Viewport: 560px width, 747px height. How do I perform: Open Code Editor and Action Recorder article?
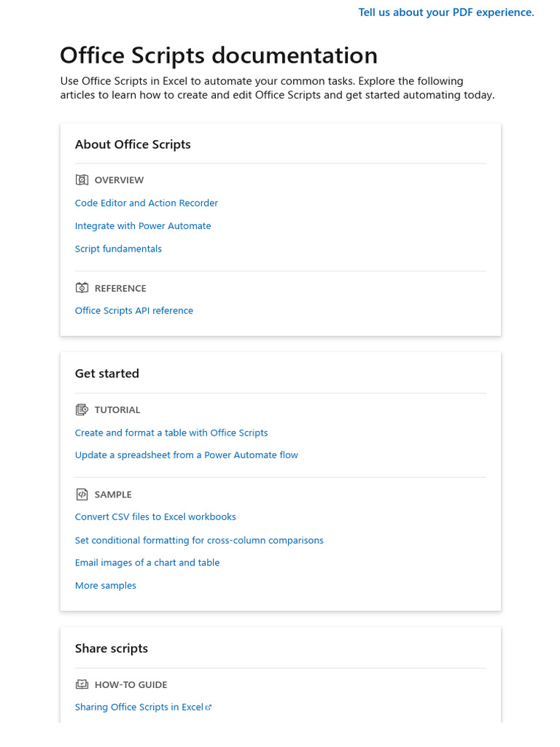coord(147,204)
